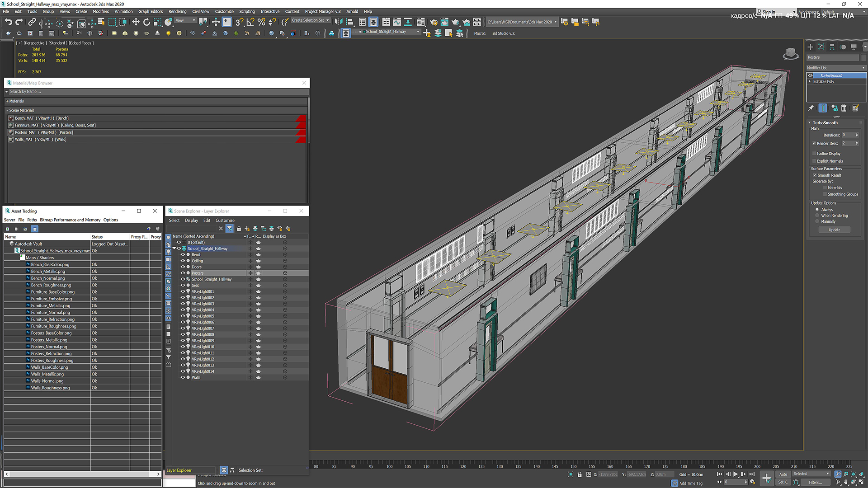The height and width of the screenshot is (488, 868).
Task: Open Render Setup teapot gear icon
Action: [x=434, y=22]
